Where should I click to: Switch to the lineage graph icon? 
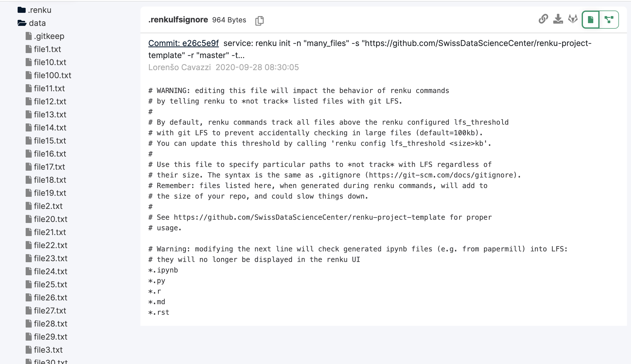coord(609,19)
